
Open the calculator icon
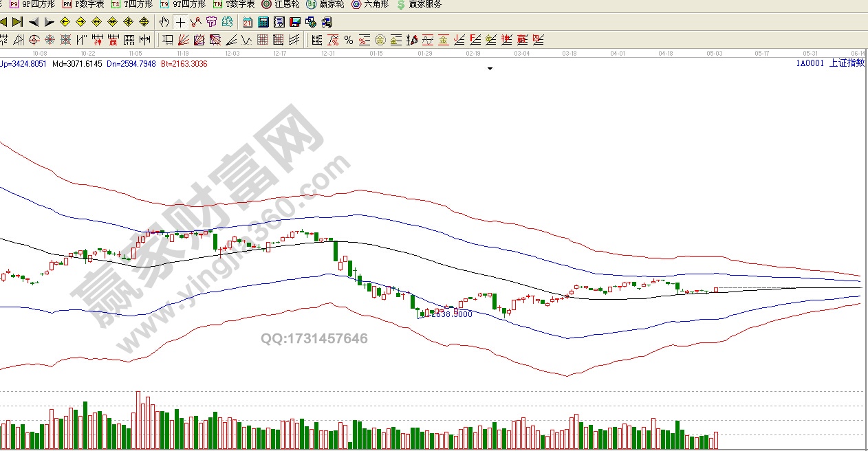click(263, 22)
